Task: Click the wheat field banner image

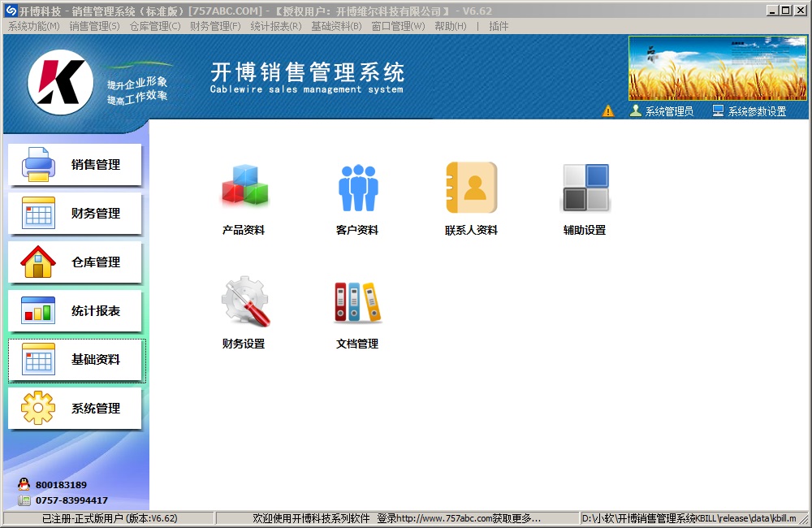Action: (717, 68)
